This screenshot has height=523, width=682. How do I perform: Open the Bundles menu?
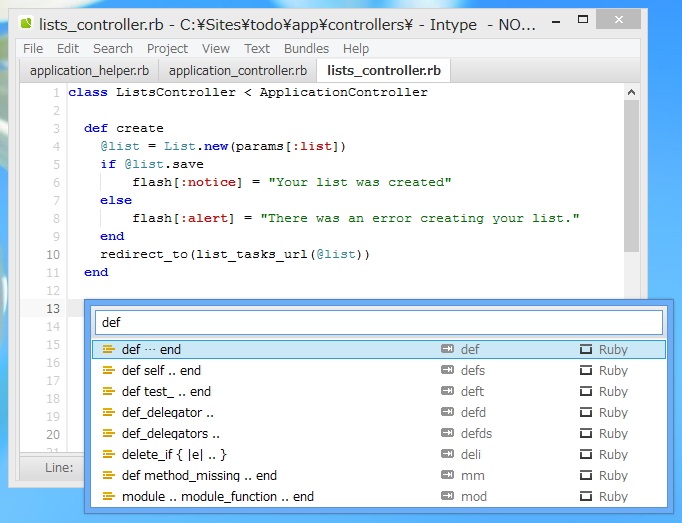(x=307, y=48)
